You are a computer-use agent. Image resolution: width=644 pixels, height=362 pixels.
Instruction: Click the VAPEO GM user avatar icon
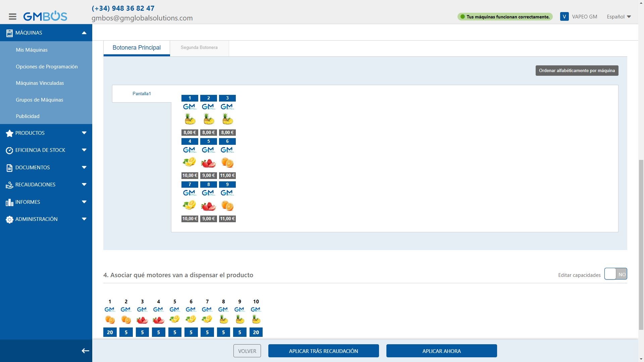pos(564,16)
